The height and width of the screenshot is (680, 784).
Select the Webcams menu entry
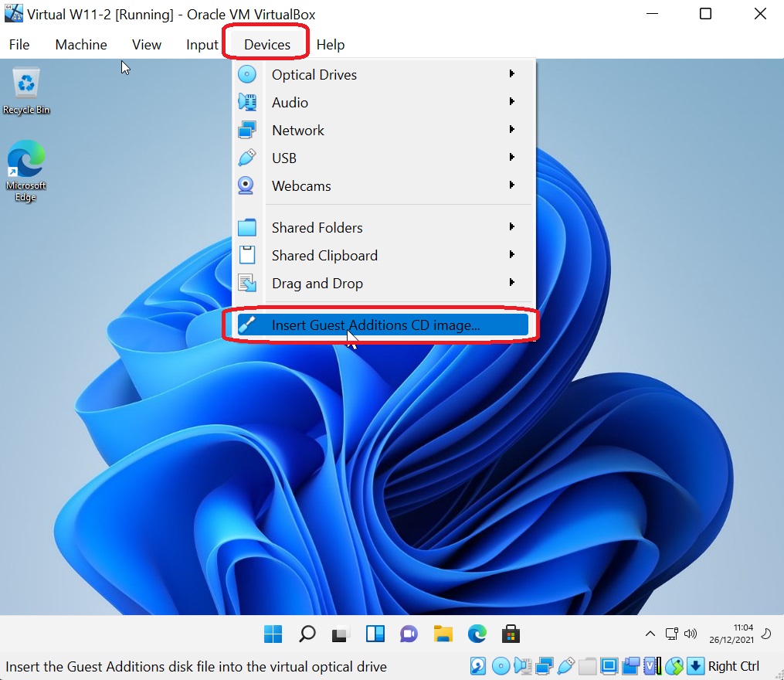tap(383, 185)
